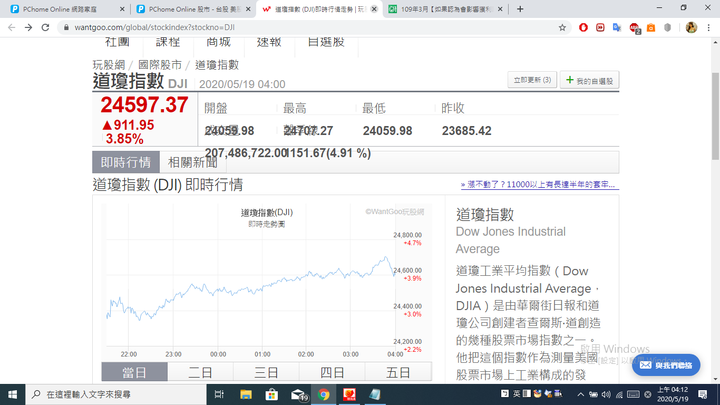Viewport: 720px width, 405px height.
Task: Open the touch keyboard tray icon
Action: pyautogui.click(x=633, y=394)
